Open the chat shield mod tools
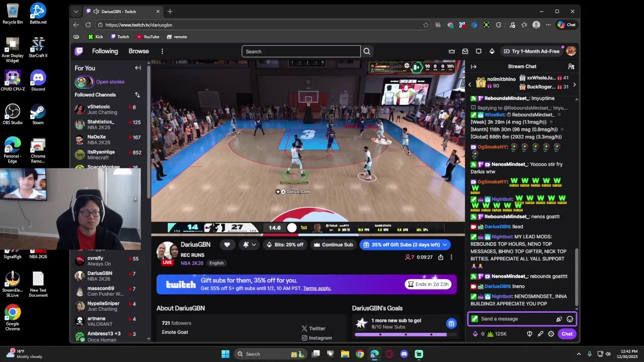Image resolution: width=644 pixels, height=362 pixels. click(x=529, y=334)
